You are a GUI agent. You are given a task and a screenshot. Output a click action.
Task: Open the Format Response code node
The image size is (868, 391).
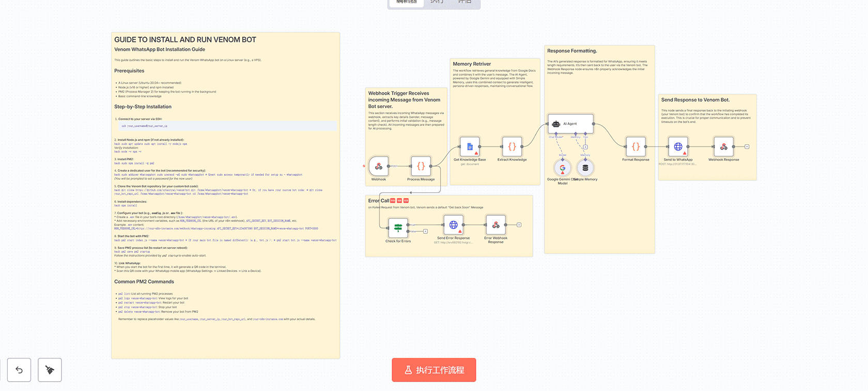click(636, 147)
